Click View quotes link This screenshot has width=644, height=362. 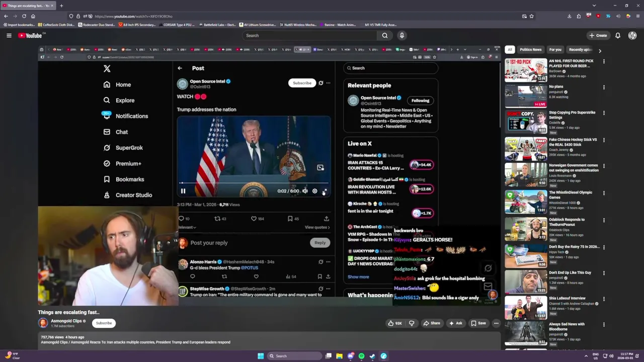tap(317, 227)
